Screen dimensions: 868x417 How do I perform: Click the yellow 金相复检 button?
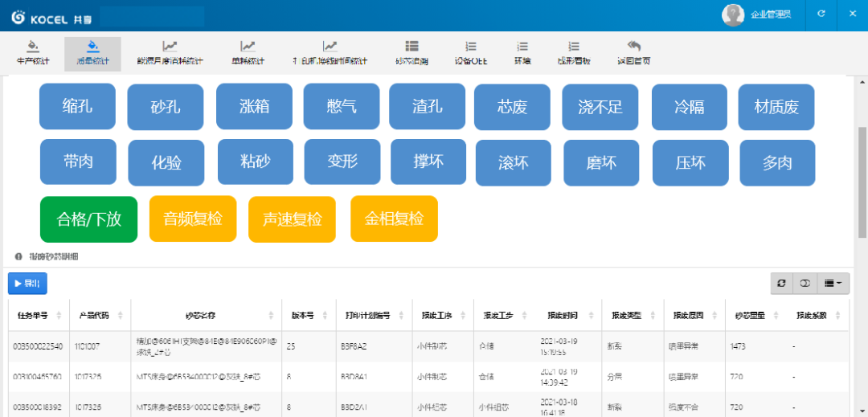(x=394, y=219)
